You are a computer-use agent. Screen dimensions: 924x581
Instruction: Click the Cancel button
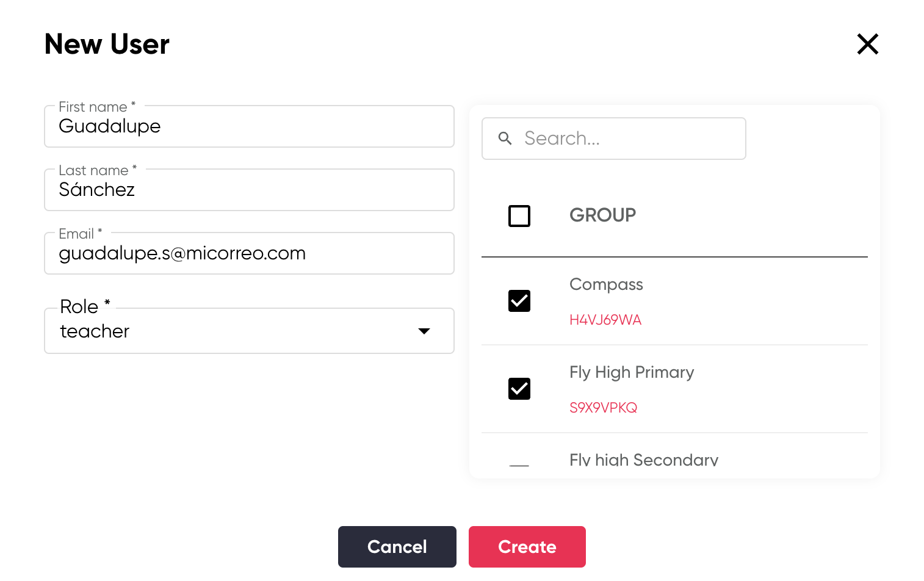point(397,547)
